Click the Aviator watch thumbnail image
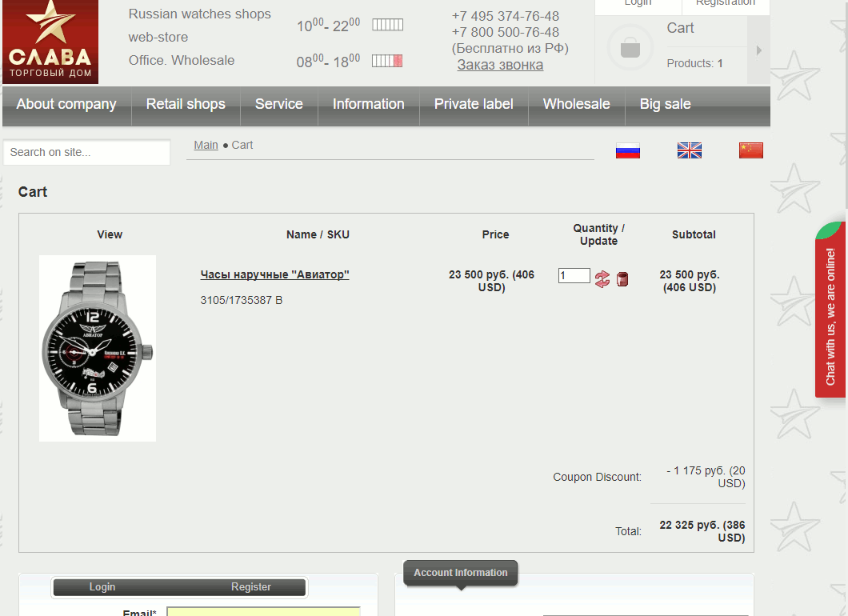This screenshot has height=616, width=848. coord(98,348)
